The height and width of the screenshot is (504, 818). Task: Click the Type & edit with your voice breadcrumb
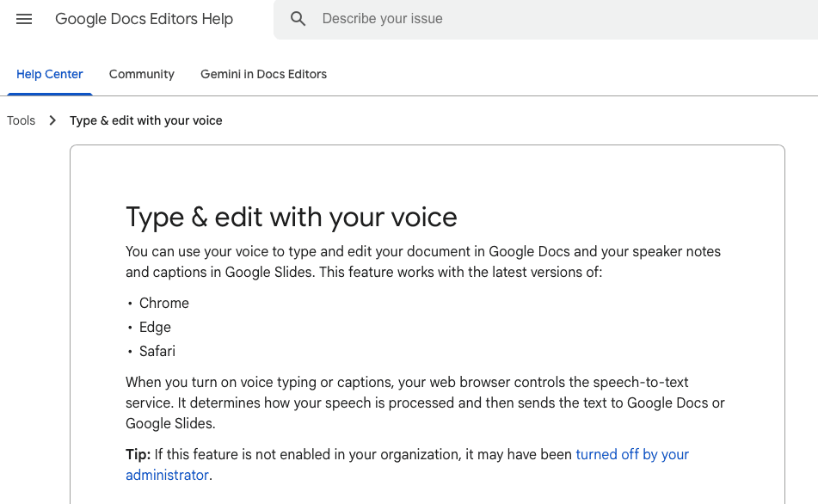(x=146, y=120)
